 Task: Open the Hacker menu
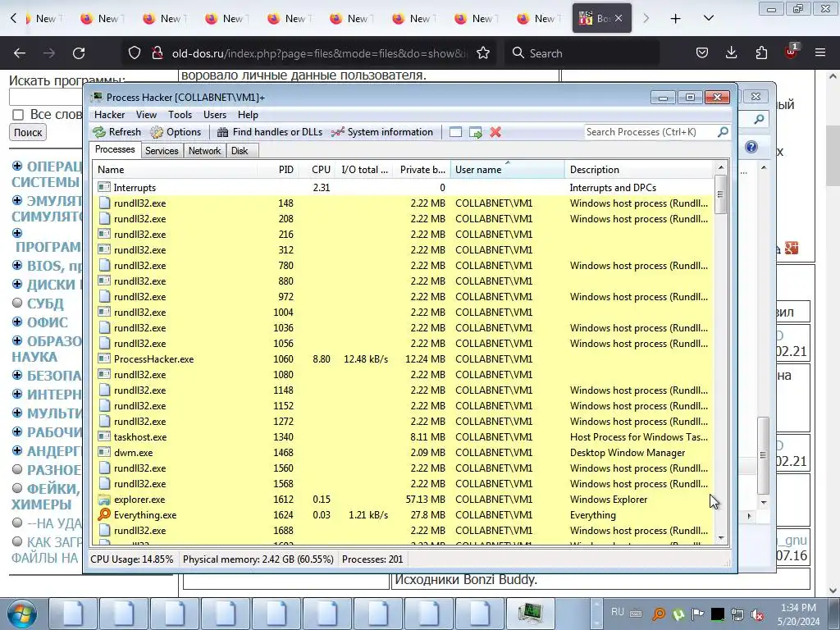pos(109,115)
